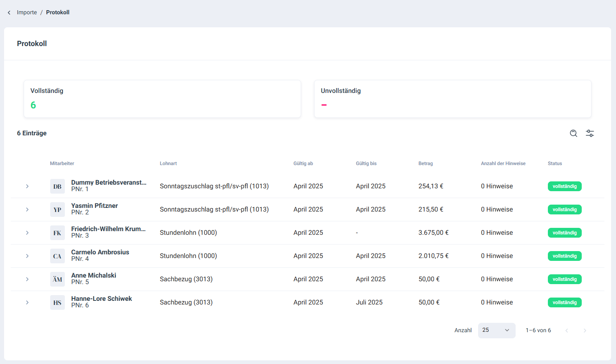Go to previous page of entries
616x364 pixels.
point(567,331)
